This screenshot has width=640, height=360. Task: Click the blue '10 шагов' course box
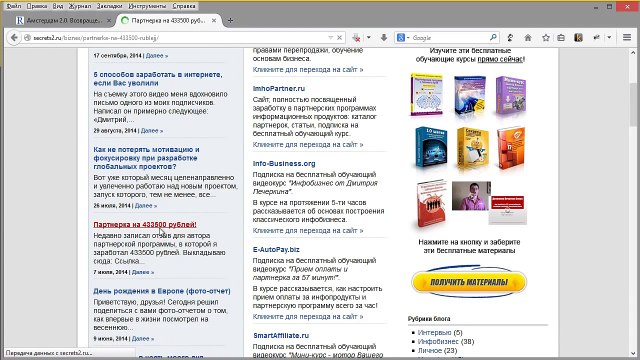(x=431, y=148)
